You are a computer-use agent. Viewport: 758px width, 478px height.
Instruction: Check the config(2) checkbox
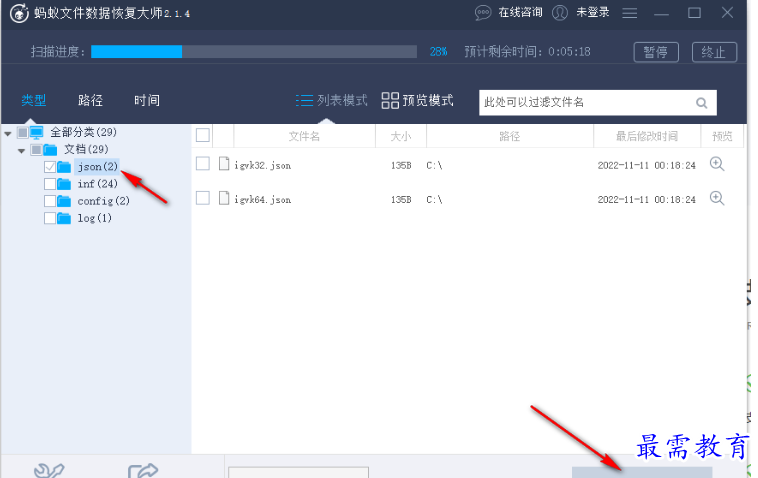pyautogui.click(x=50, y=201)
